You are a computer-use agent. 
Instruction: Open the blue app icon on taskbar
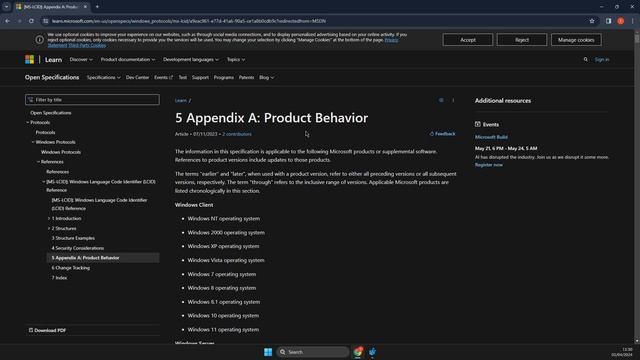tap(372, 352)
